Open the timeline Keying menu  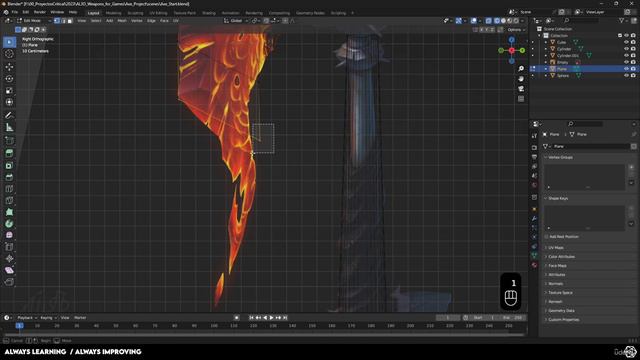[48, 318]
